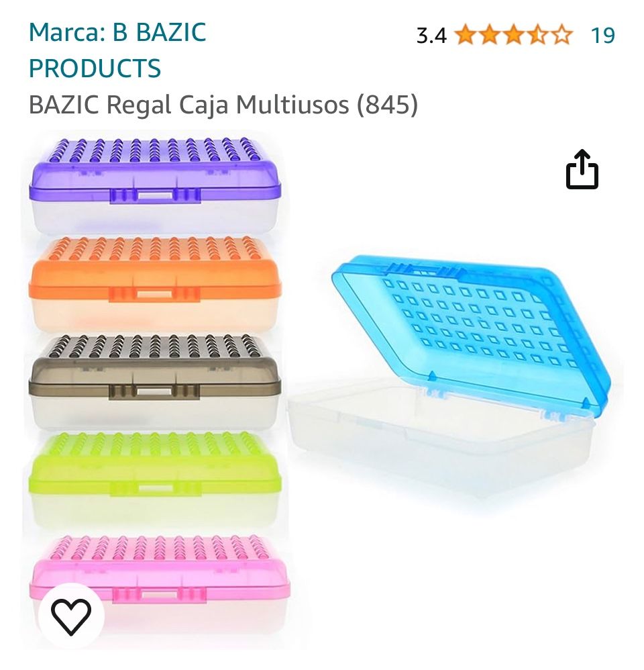Open the 19 customer reviews link
The width and height of the screenshot is (644, 670).
(x=602, y=35)
